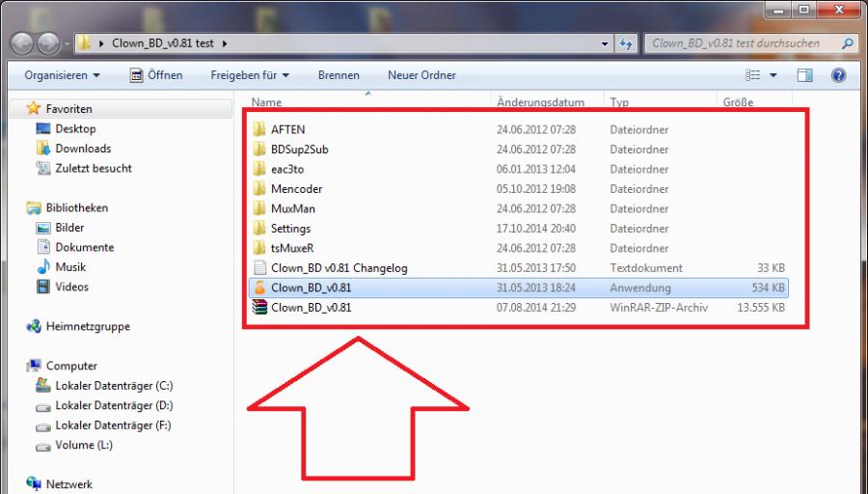The image size is (868, 494).
Task: Select the eac3to folder
Action: (287, 170)
